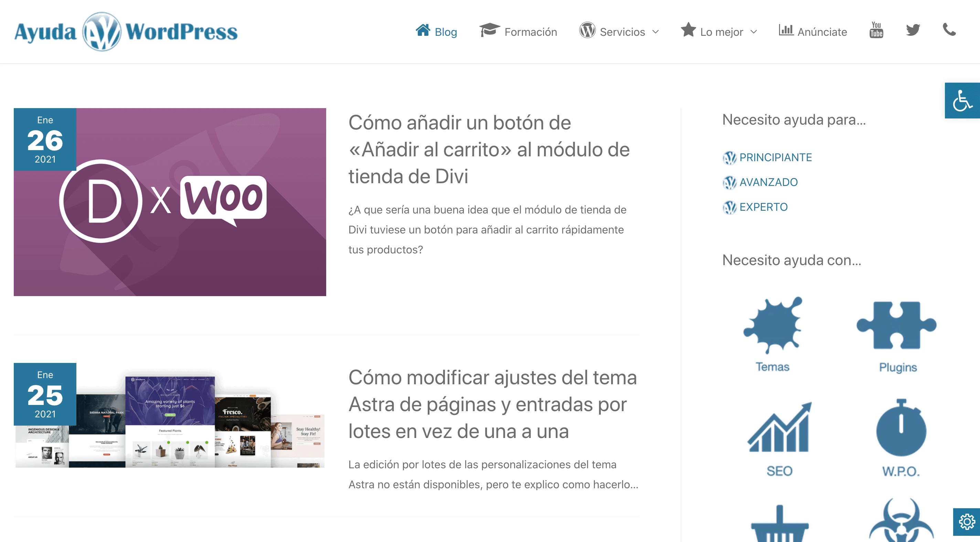Click the Ene 26 2021 date badge
Viewport: 980px width, 542px height.
click(45, 139)
